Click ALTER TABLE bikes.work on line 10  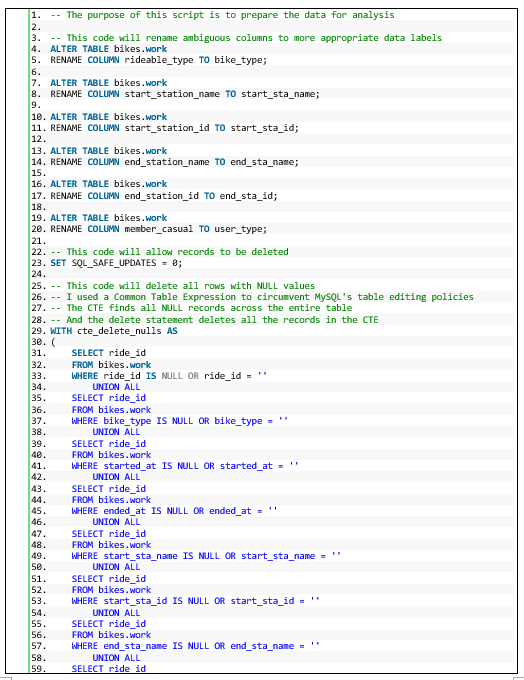click(108, 117)
